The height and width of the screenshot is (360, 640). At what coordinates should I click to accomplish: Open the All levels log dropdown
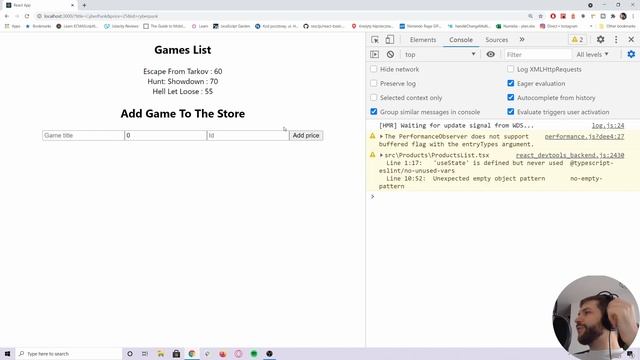point(592,54)
